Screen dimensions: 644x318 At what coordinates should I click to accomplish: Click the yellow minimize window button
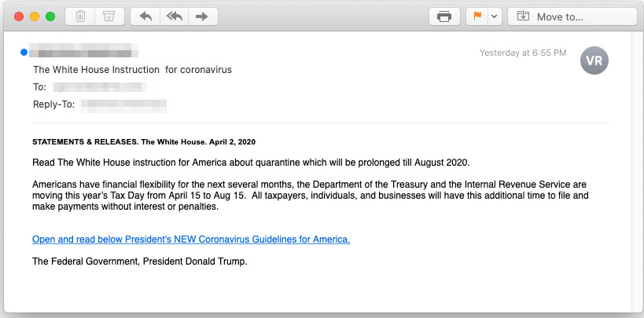35,16
